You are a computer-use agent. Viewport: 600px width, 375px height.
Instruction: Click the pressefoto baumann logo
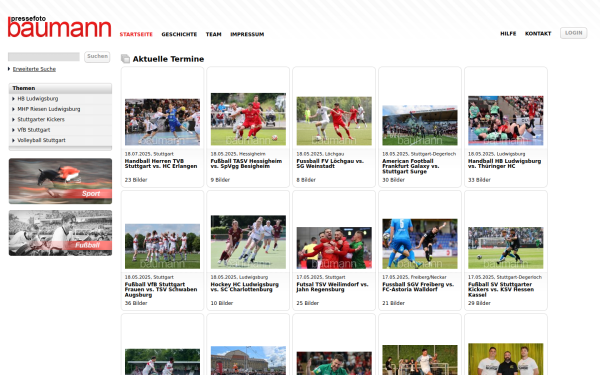(59, 27)
